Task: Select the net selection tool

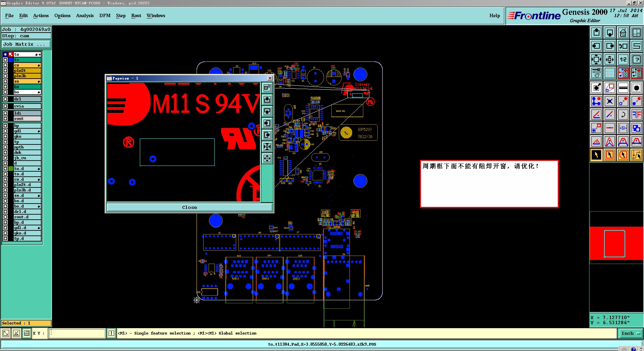Action: click(x=637, y=155)
